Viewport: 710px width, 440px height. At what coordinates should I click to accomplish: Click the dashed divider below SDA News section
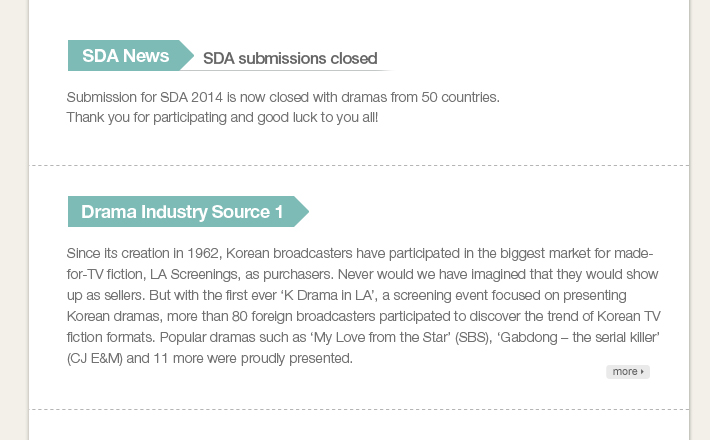point(359,166)
